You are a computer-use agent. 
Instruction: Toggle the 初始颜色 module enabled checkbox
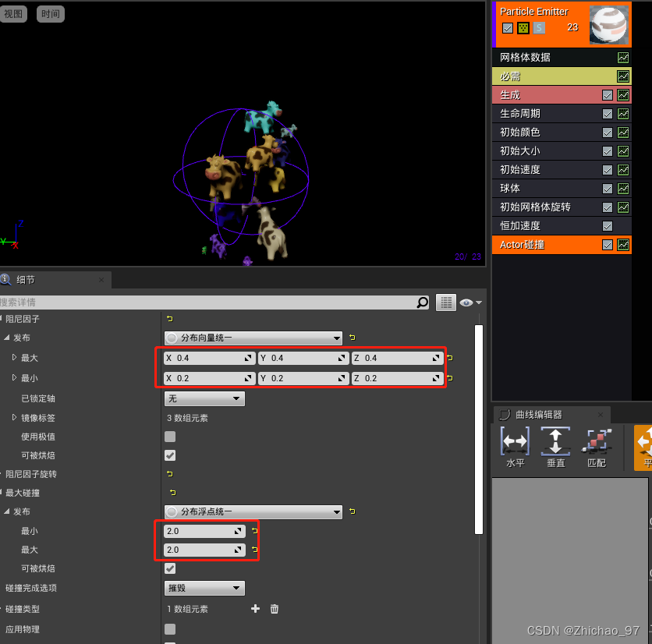(607, 133)
